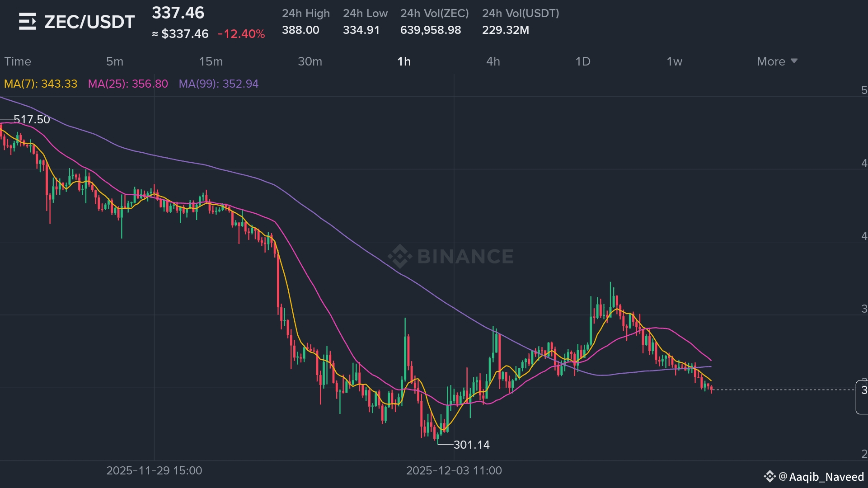Switch to the 15m interval
Screen dimensions: 868x488
pyautogui.click(x=211, y=61)
